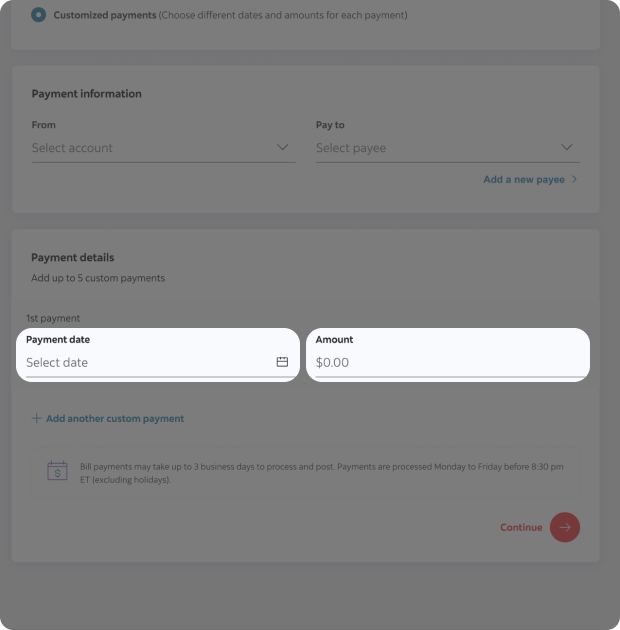
Task: Click the red Continue arrow button
Action: [565, 527]
